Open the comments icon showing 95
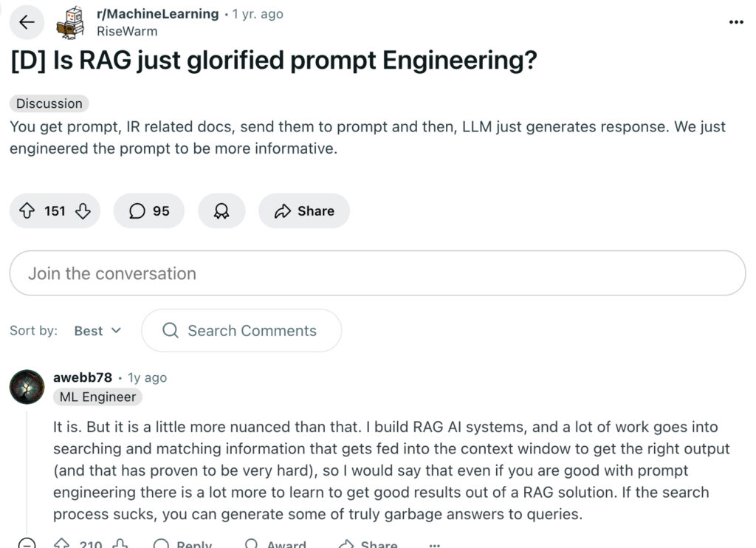Screen dimensions: 756x548 148,210
